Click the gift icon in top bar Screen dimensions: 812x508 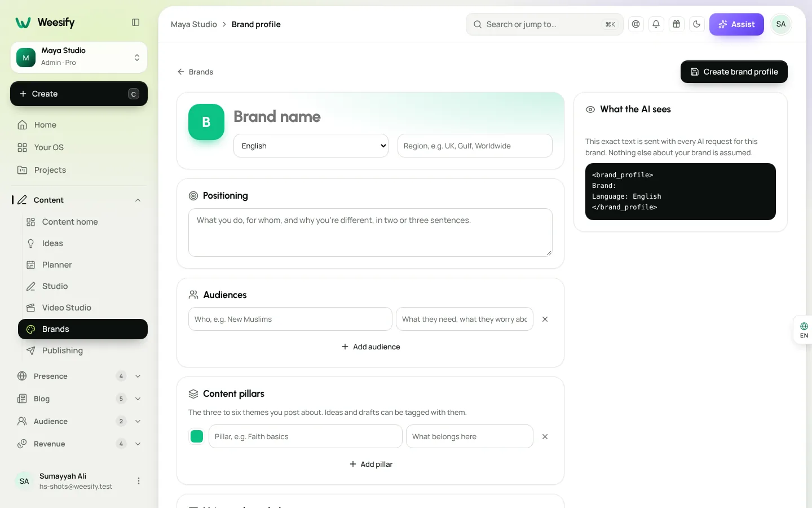coord(677,24)
